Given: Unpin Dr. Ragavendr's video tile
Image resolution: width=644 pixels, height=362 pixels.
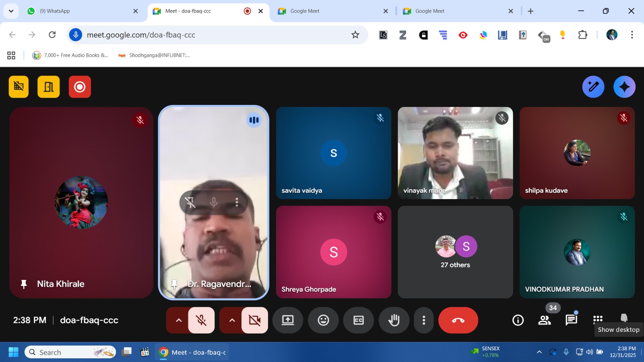Looking at the screenshot, I should click(x=190, y=202).
